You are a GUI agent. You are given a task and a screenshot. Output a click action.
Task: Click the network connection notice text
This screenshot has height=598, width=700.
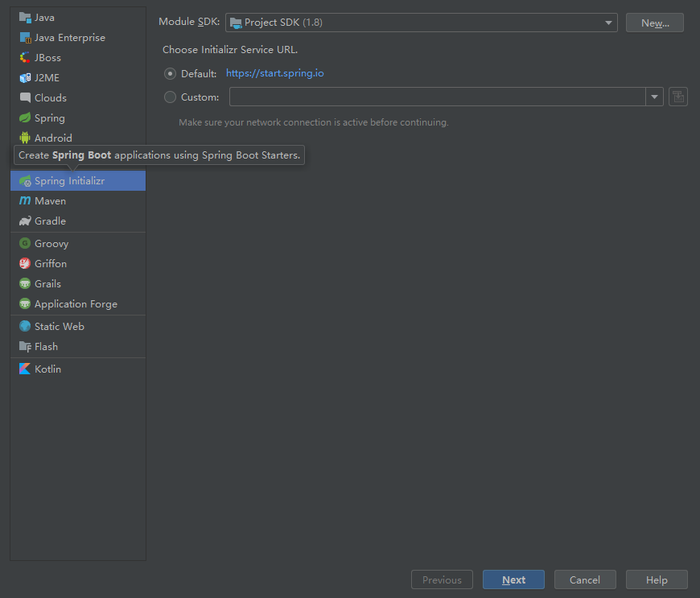(x=314, y=122)
